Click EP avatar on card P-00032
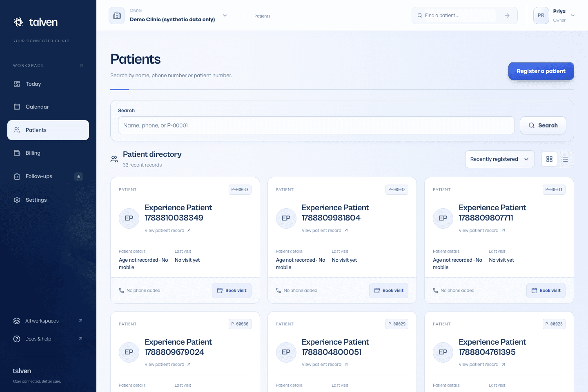 (286, 218)
